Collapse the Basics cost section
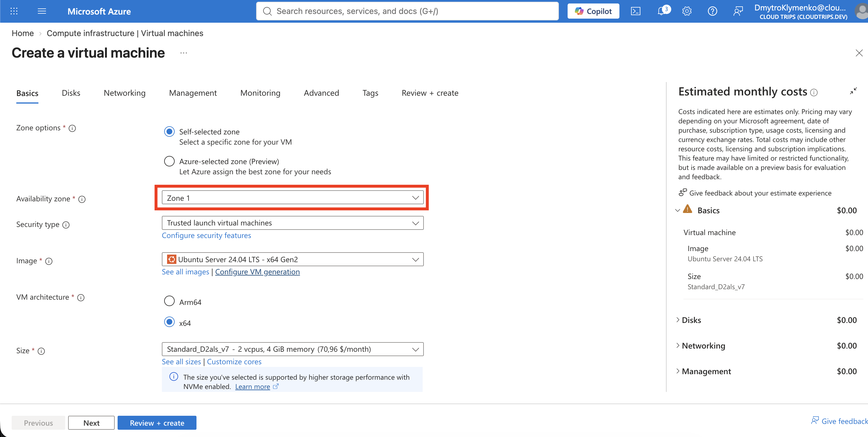 [x=678, y=210]
